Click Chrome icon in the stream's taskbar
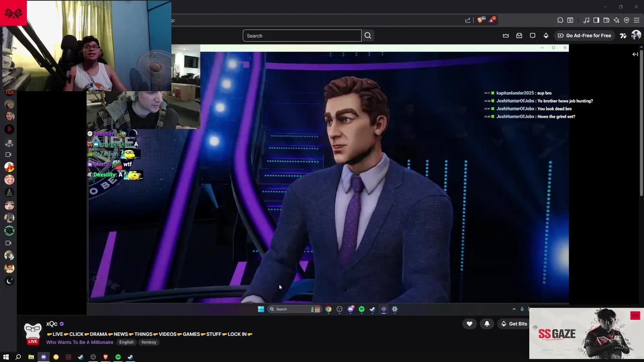 [x=329, y=309]
